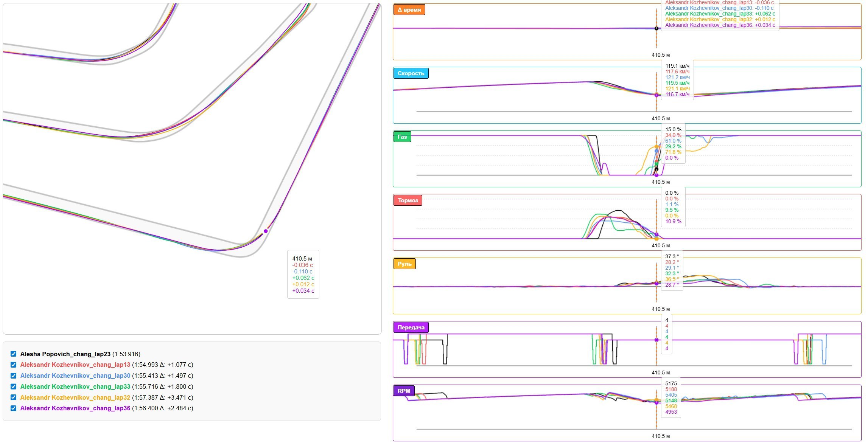Click the +0.062 с value in the track map tooltip
The width and height of the screenshot is (868, 447).
point(303,278)
